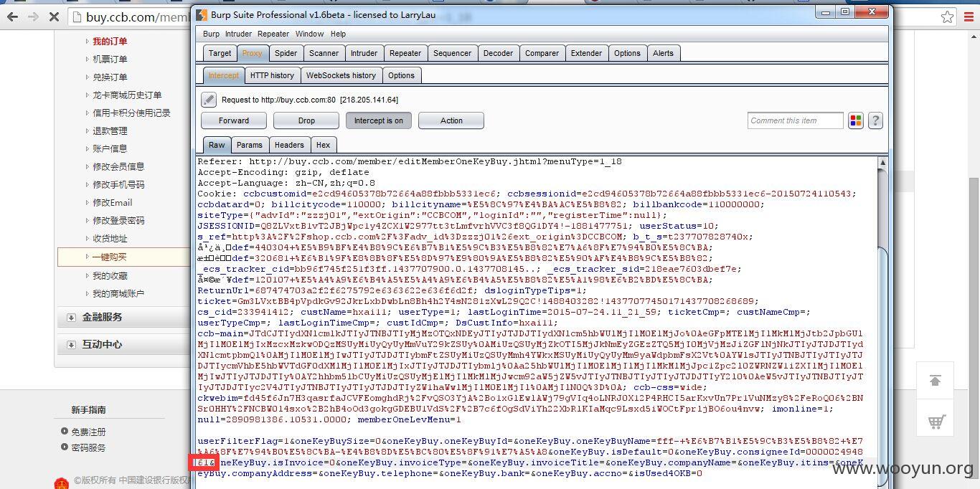Open 免费注册 link in footer
980x489 pixels.
(x=88, y=432)
